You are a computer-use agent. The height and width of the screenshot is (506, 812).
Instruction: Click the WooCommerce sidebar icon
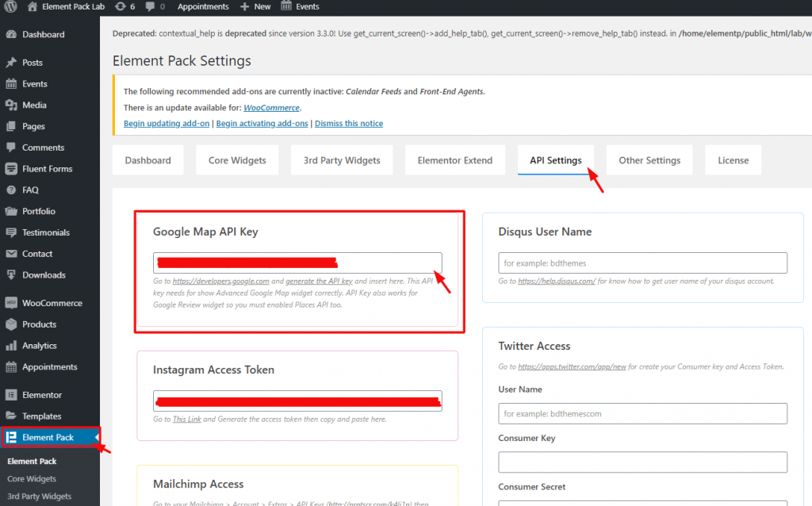[11, 303]
